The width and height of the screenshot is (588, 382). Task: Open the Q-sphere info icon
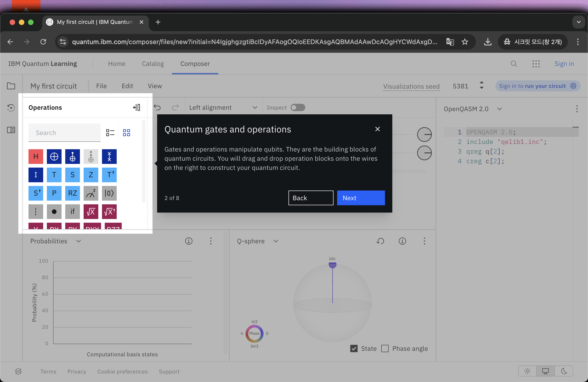402,241
